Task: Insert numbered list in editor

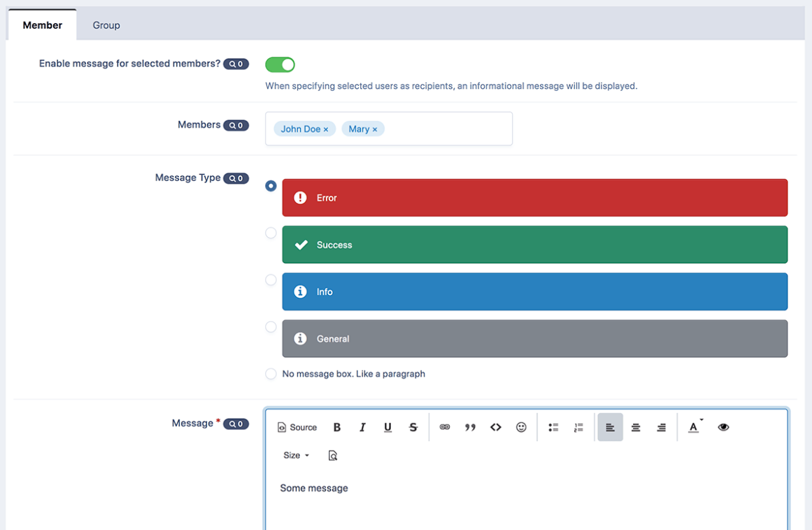Action: tap(578, 427)
